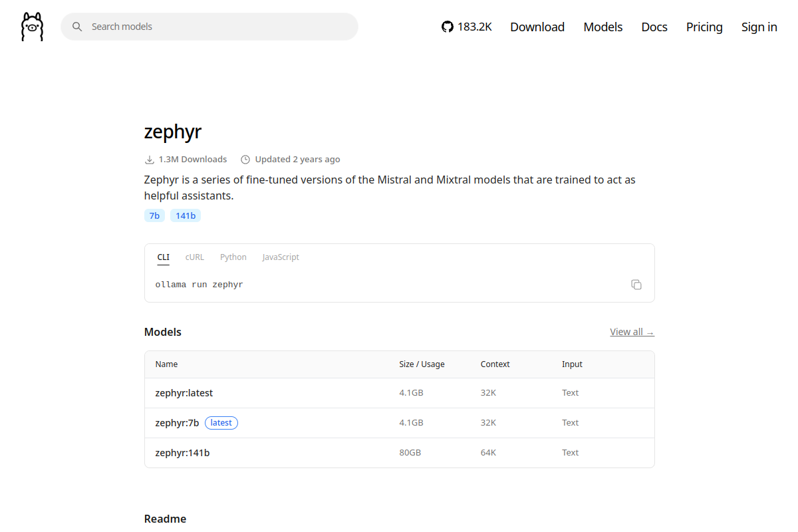This screenshot has width=798, height=532.
Task: Click 32K in zephyr:7b row
Action: click(488, 423)
